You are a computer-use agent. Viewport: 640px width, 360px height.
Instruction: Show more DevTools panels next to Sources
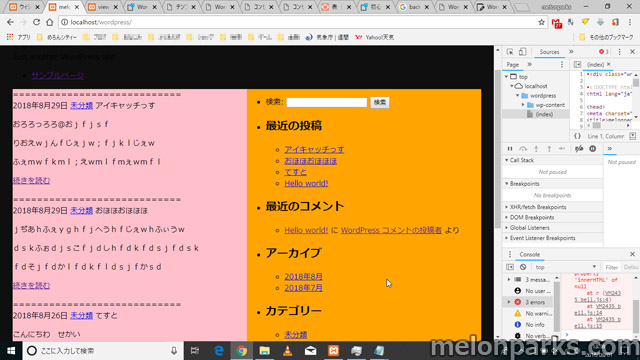[x=571, y=52]
